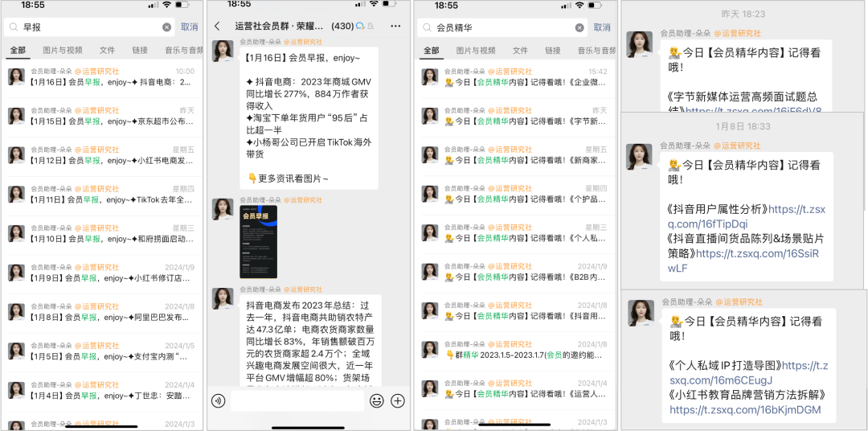Tap the 抖音电商发布2023年总结 message bubble

pos(309,343)
